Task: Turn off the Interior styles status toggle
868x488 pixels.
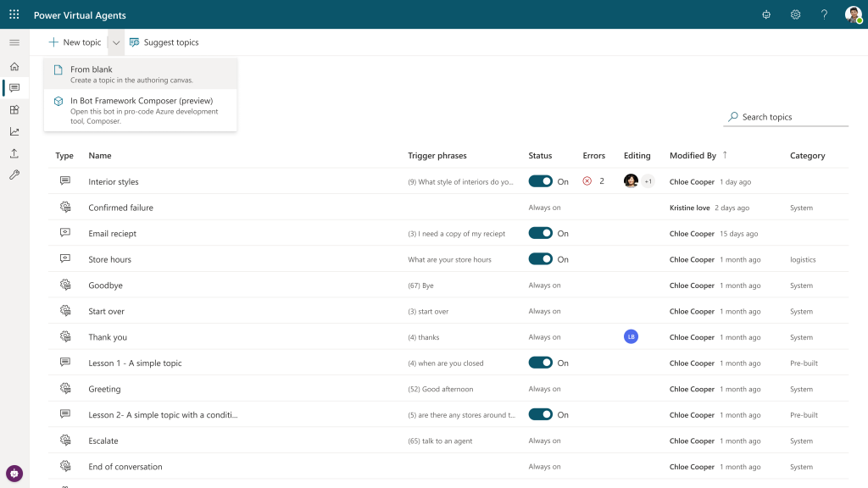Action: [540, 181]
